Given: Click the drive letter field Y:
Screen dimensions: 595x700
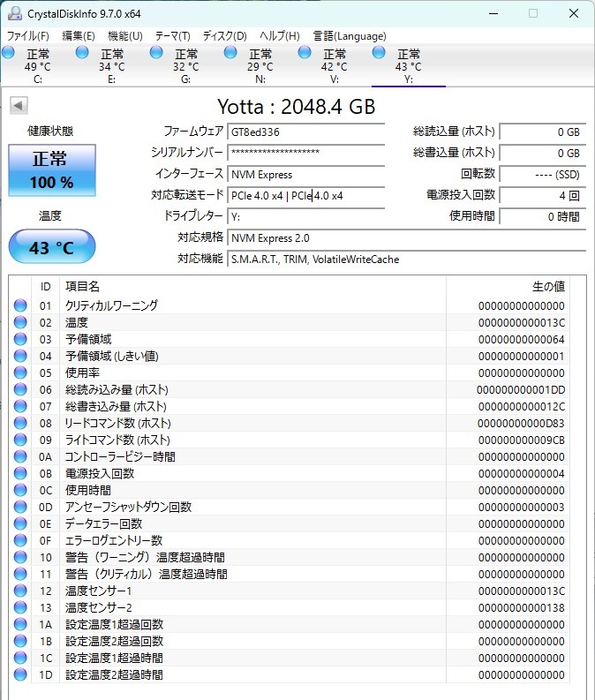Looking at the screenshot, I should tap(305, 217).
